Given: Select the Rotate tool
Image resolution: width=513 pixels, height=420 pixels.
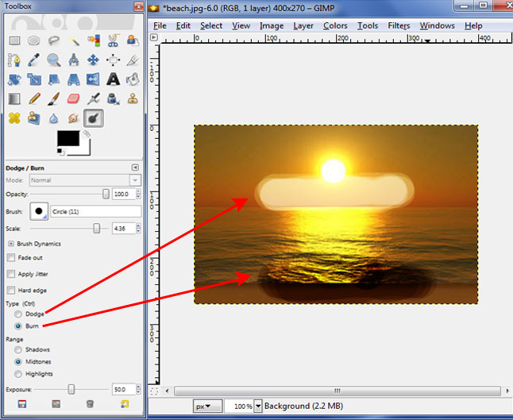Looking at the screenshot, I should [14, 79].
